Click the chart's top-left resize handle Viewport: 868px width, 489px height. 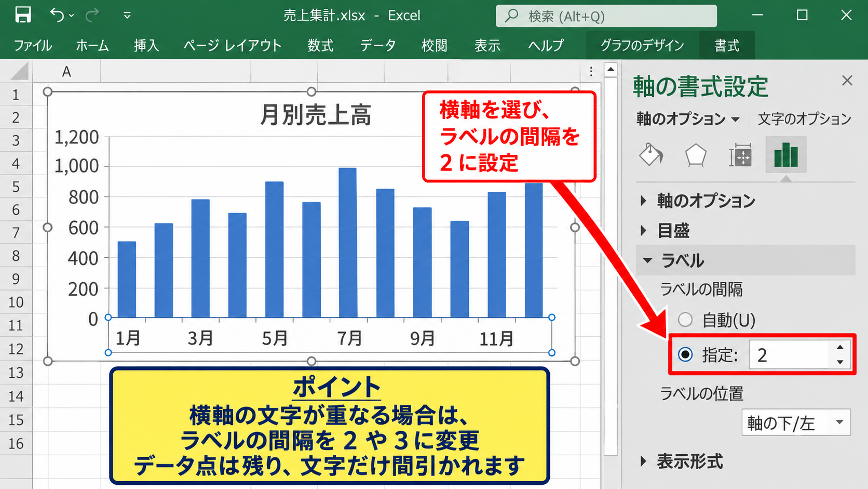tap(47, 91)
